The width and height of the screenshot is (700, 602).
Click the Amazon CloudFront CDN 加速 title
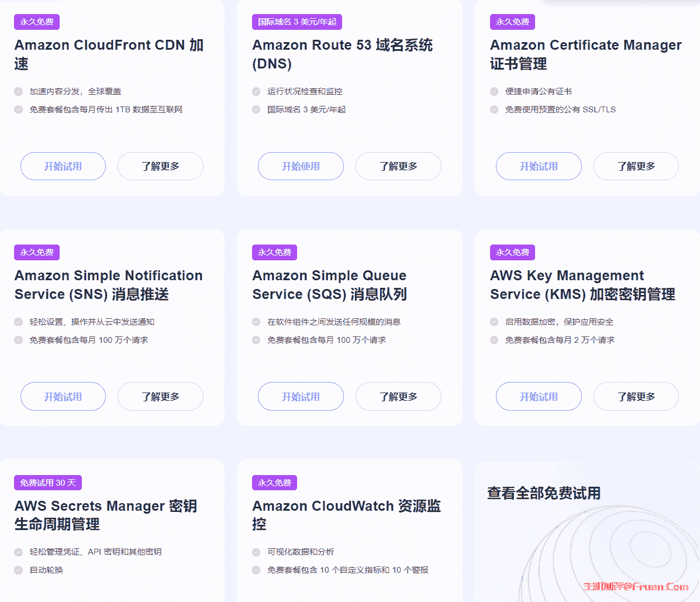109,54
